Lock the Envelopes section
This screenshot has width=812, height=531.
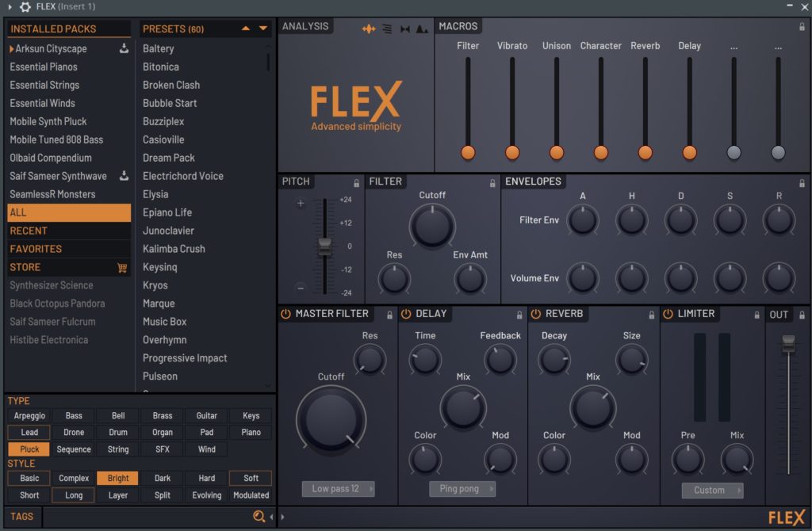[x=802, y=183]
